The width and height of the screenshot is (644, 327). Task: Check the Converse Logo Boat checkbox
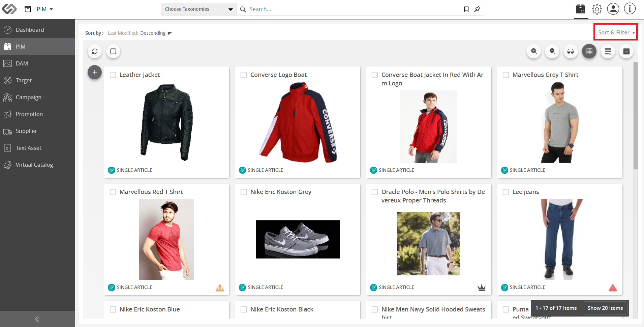click(244, 75)
